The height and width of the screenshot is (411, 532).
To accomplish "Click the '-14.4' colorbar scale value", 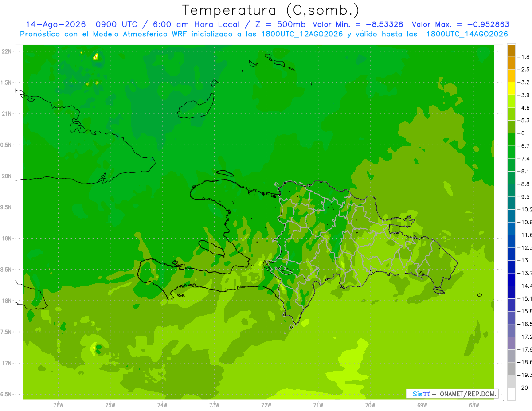I will pos(525,286).
